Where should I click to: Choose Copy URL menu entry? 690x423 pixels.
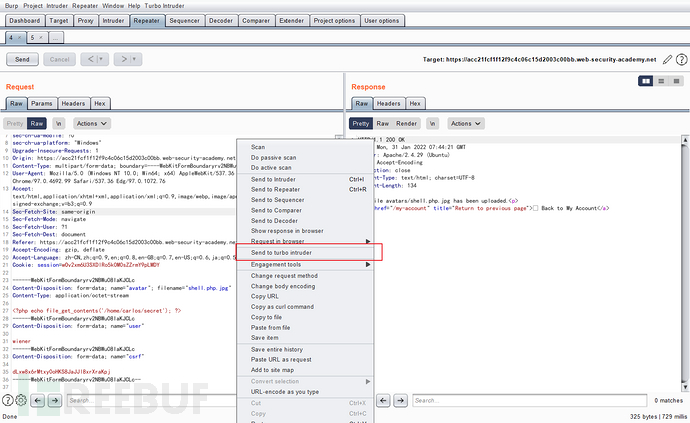(305, 296)
